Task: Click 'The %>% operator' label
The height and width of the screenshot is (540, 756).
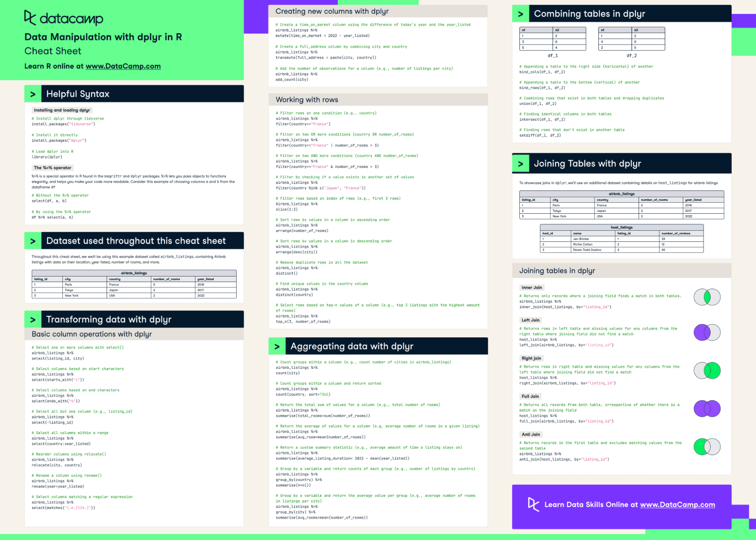Action: pyautogui.click(x=53, y=168)
